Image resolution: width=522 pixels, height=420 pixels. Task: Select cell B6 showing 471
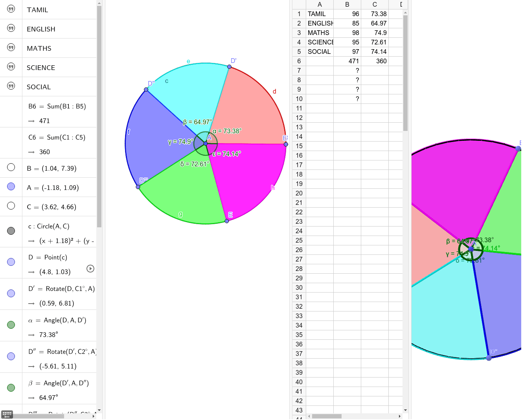(x=347, y=61)
